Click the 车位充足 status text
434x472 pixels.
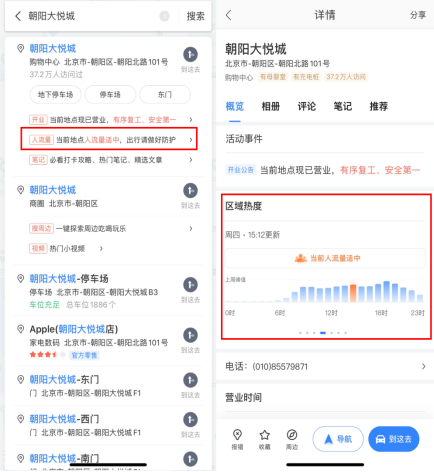point(44,305)
